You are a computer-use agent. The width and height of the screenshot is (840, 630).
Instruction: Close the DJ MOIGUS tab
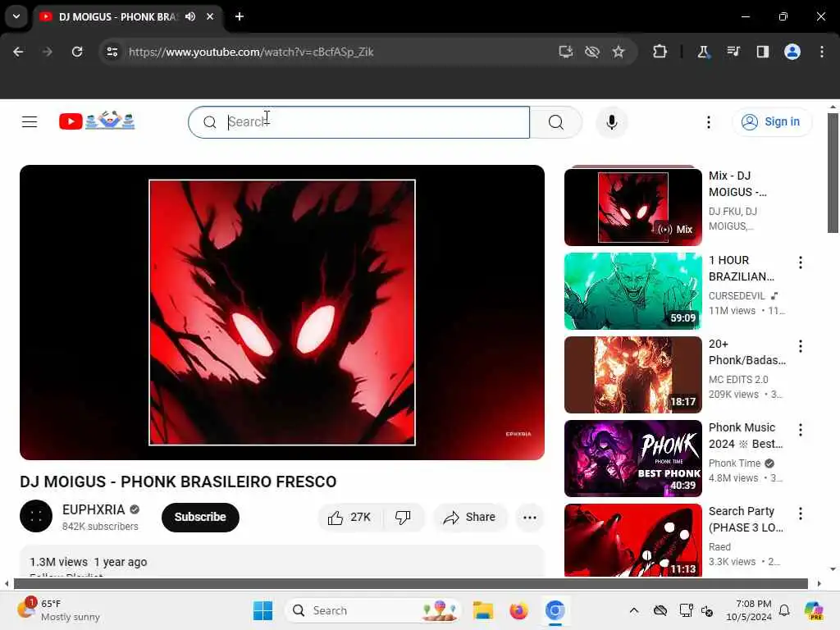point(210,16)
